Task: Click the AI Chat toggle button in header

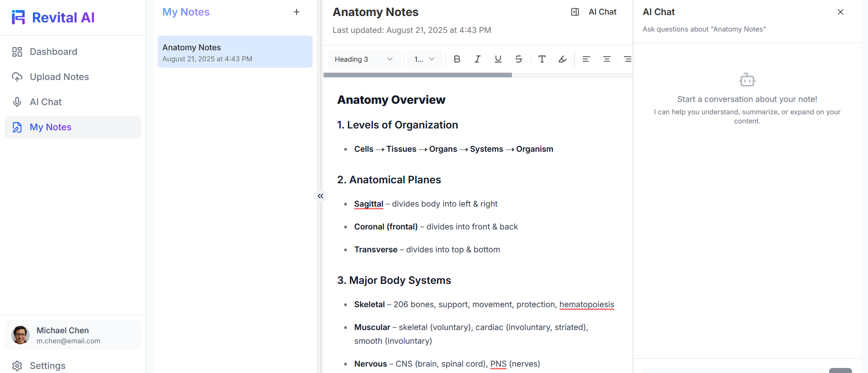Action: coord(594,12)
